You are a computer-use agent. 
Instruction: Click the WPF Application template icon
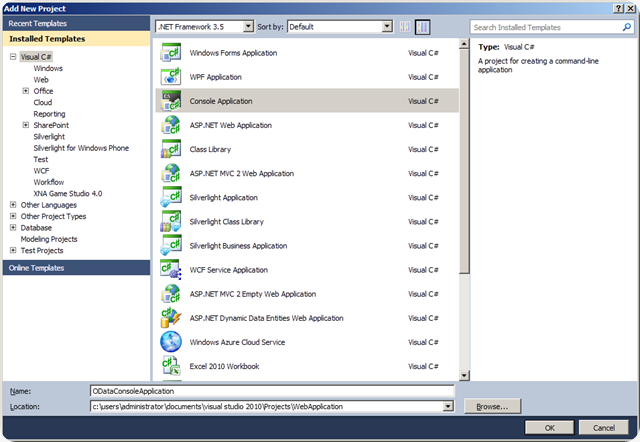pos(170,77)
